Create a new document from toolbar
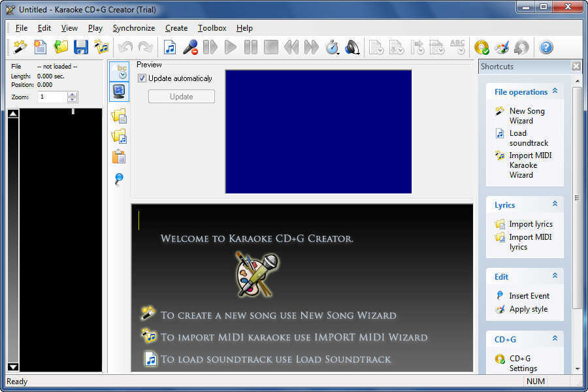Viewport: 588px width, 392px height. point(41,47)
